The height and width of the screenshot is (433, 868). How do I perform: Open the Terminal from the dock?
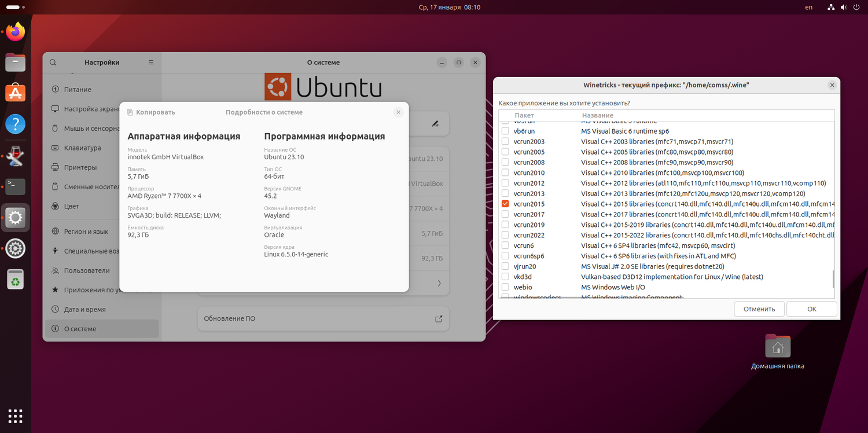coord(16,186)
